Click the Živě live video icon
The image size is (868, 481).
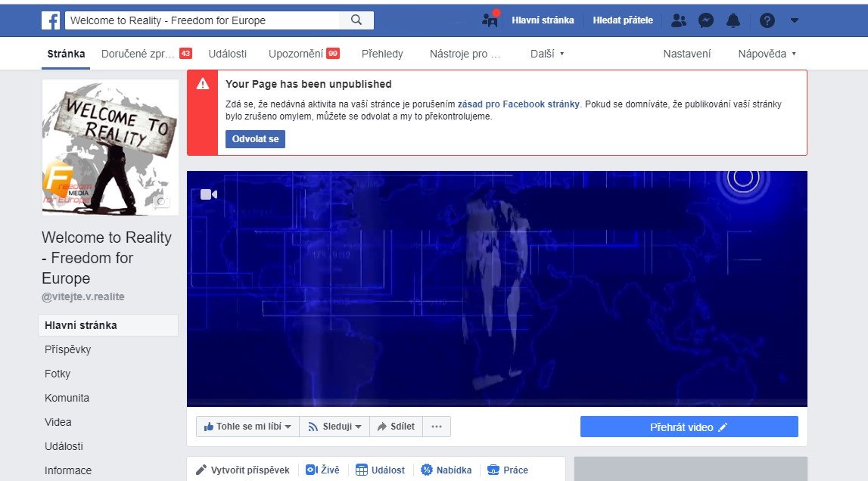click(311, 470)
